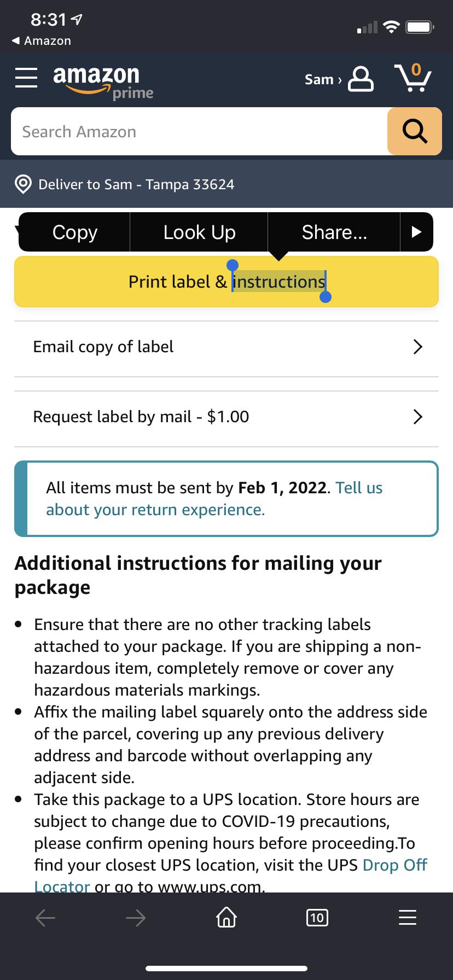Open Sam's account profile icon
Screen dimensions: 453x980
[360, 80]
